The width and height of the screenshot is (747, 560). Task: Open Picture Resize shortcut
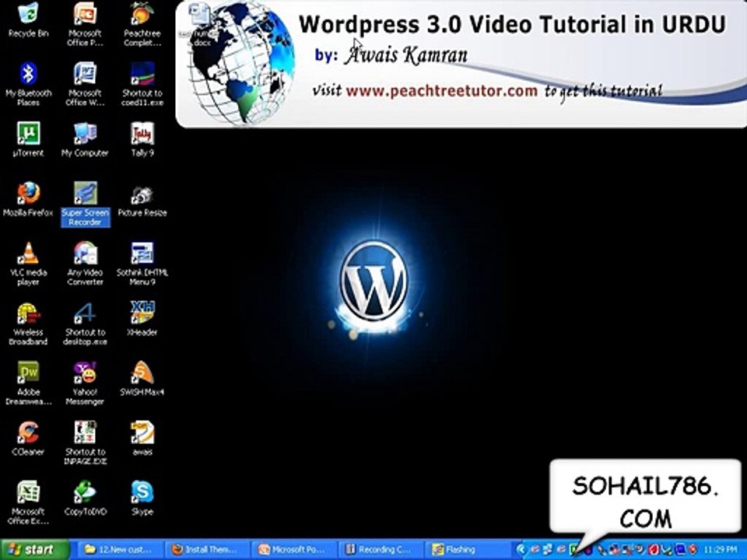(142, 200)
